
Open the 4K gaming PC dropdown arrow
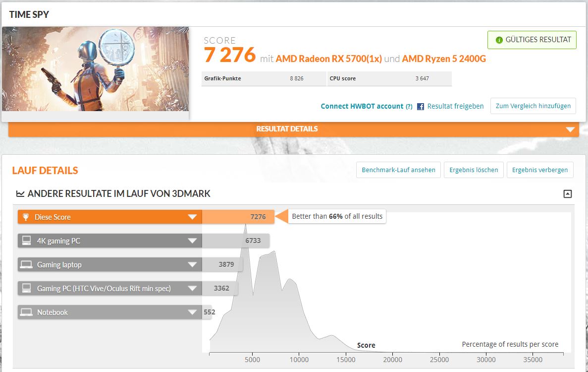(x=192, y=241)
